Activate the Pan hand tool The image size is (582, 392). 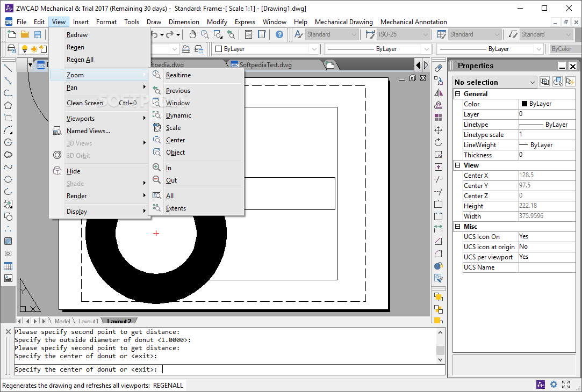pyautogui.click(x=192, y=34)
